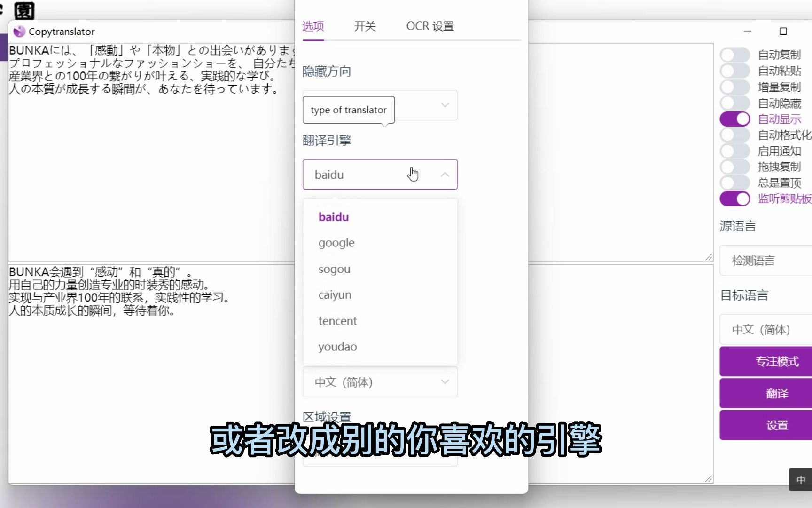Image resolution: width=812 pixels, height=508 pixels.
Task: Select tencent translation engine
Action: (x=380, y=321)
